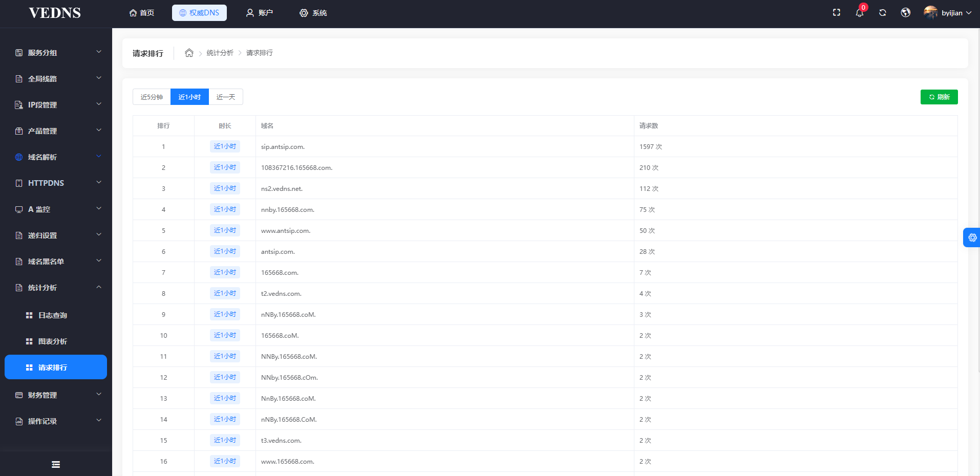Click the 图表分析 grid icon

click(x=29, y=341)
